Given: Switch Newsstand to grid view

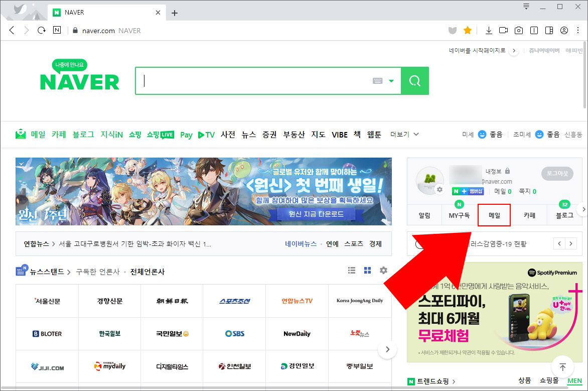Looking at the screenshot, I should [367, 270].
